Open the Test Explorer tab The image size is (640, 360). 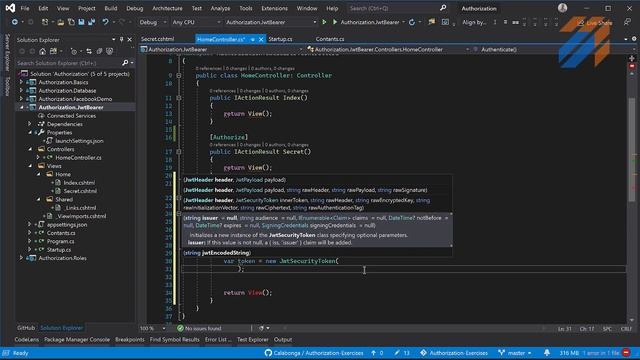[x=253, y=340]
